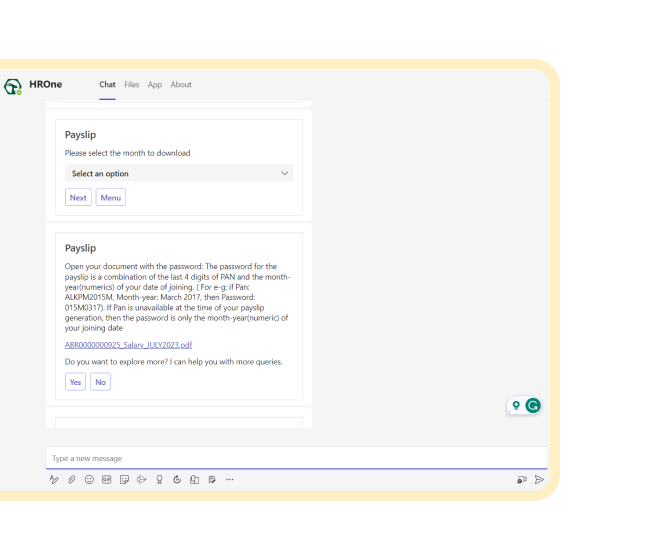Image resolution: width=668 pixels, height=560 pixels.
Task: Open more messaging options ellipsis
Action: 230,480
